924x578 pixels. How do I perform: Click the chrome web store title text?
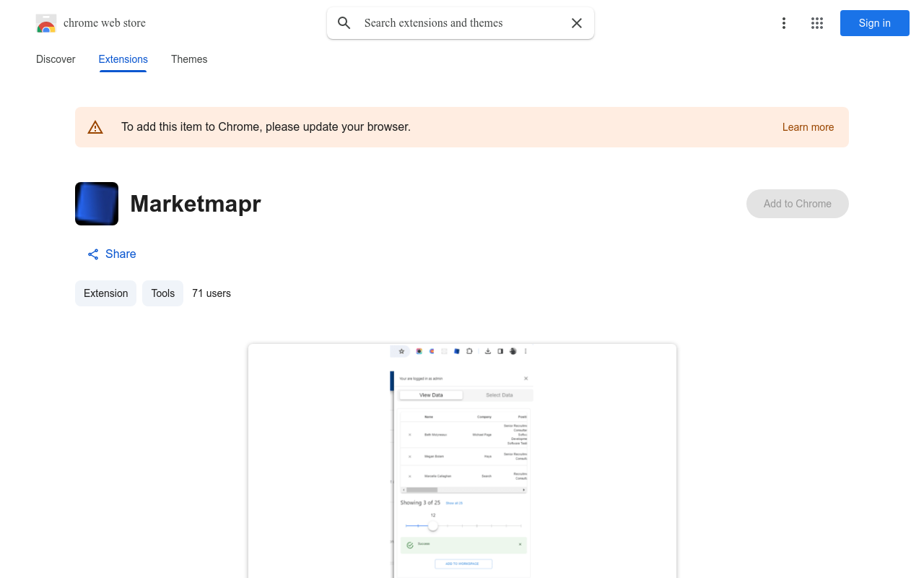(x=105, y=23)
